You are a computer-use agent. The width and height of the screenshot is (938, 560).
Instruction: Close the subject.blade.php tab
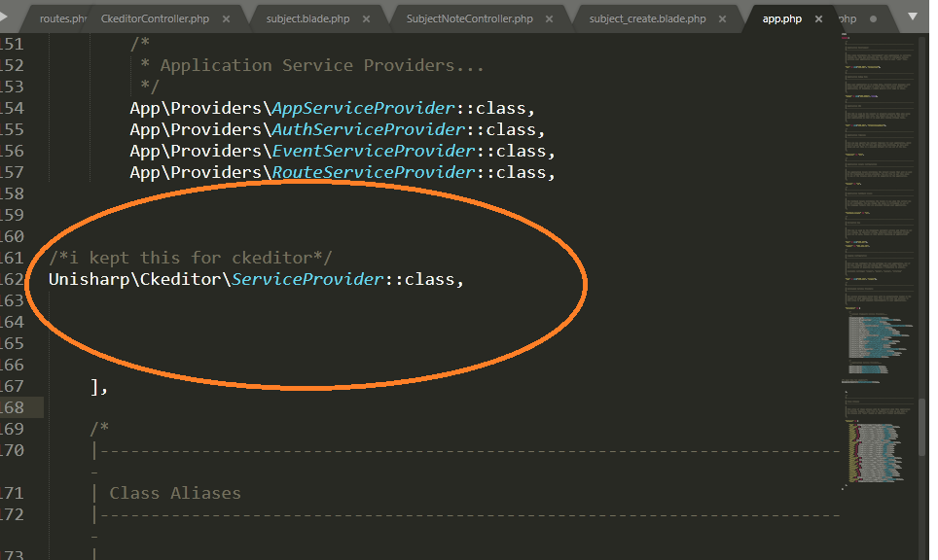pos(367,18)
